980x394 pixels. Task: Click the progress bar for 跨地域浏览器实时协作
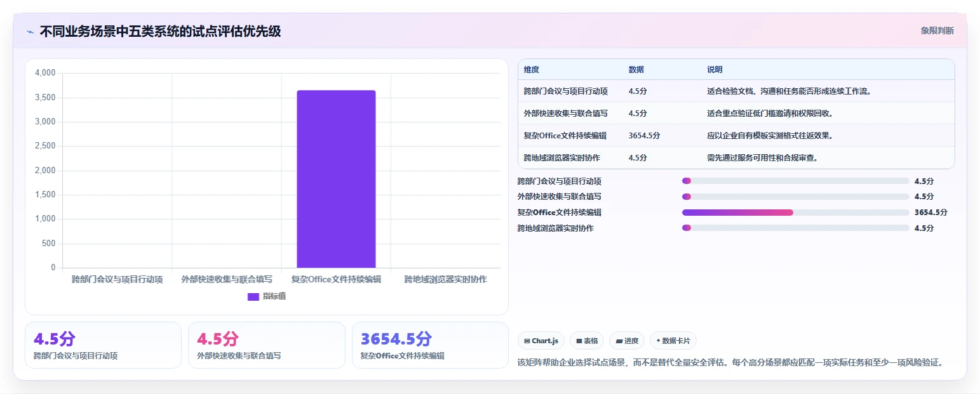[x=795, y=228]
